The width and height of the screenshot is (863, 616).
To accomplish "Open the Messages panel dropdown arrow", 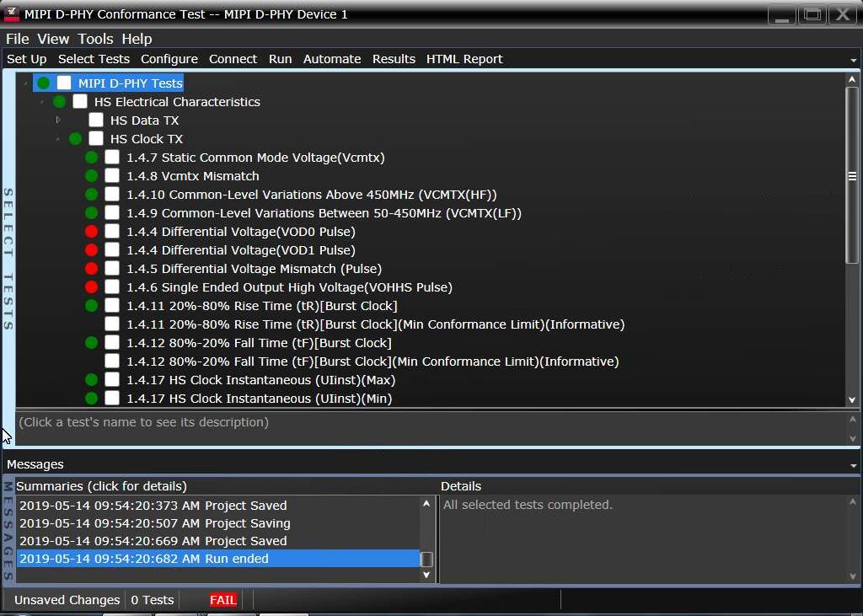I will pos(855,465).
